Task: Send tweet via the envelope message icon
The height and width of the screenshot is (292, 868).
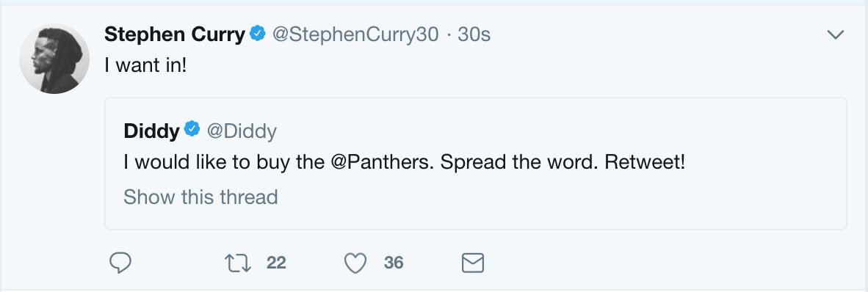Action: 473,263
